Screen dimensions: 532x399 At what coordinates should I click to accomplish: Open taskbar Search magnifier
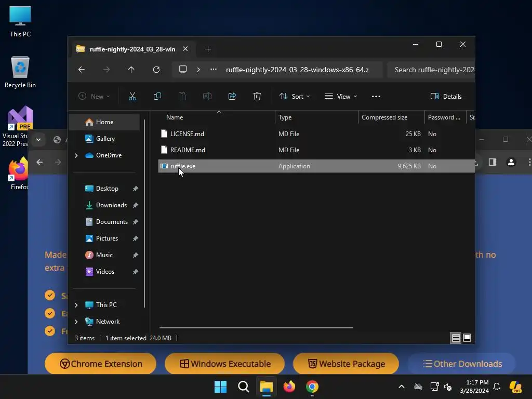pos(244,387)
